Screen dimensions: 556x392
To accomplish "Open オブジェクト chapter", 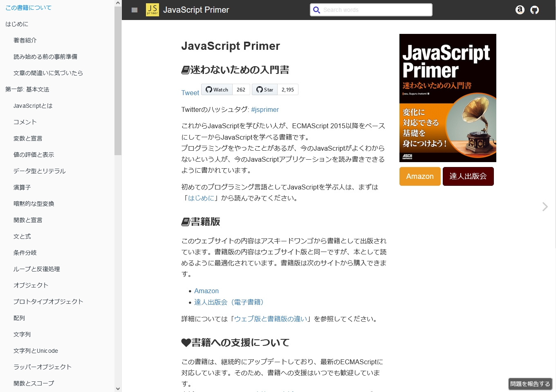I will point(31,285).
